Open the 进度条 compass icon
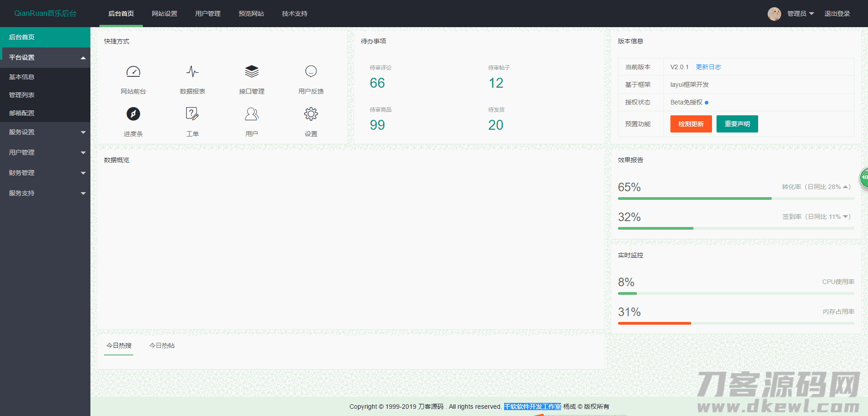 (133, 114)
